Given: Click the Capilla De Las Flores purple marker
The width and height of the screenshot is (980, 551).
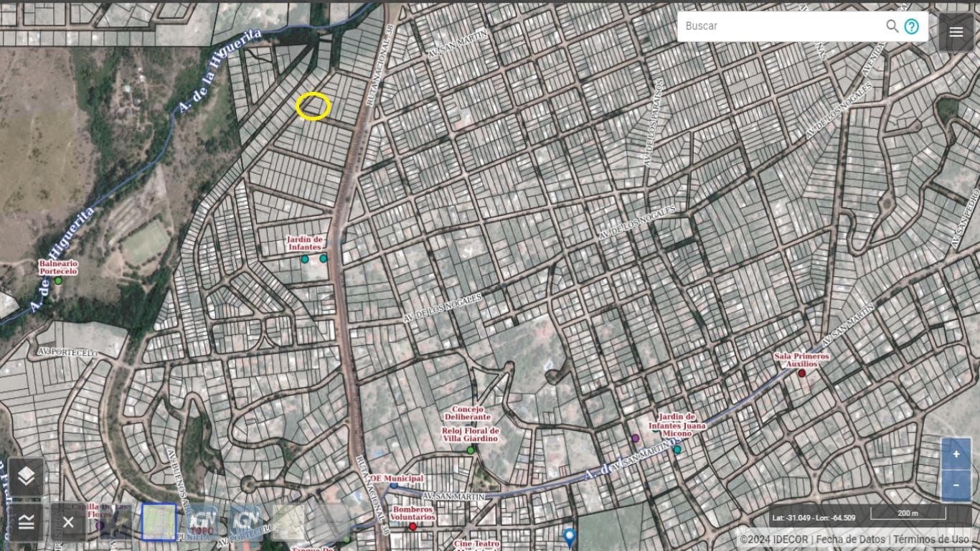Looking at the screenshot, I should pyautogui.click(x=100, y=525).
